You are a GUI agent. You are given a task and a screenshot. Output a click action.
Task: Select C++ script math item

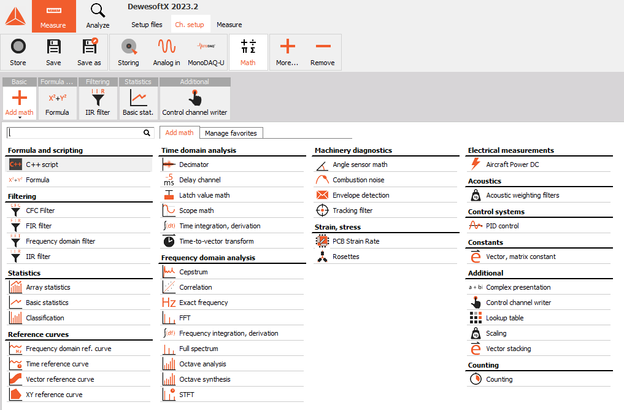pos(79,164)
